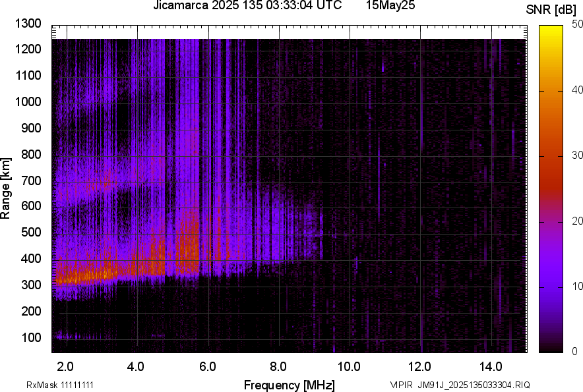Pick the black bottom of the SNR colorbar
The image size is (583, 392).
(x=549, y=349)
